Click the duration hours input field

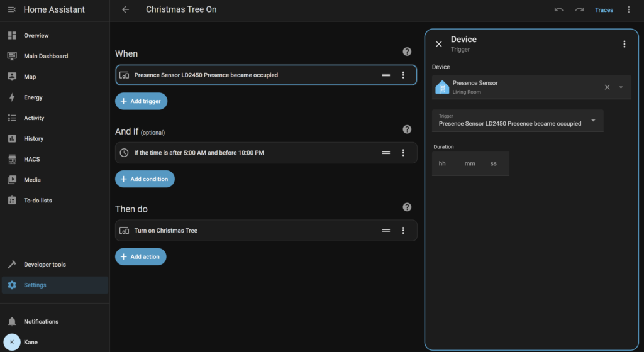point(442,163)
